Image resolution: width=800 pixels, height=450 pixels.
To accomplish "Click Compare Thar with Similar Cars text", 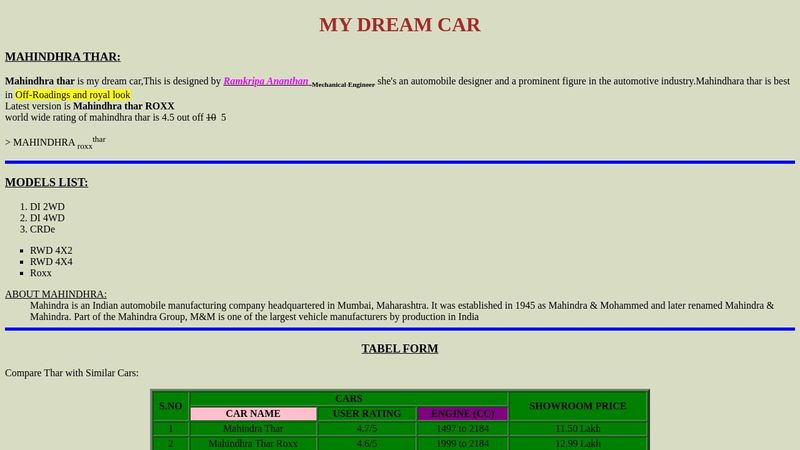I will [72, 373].
